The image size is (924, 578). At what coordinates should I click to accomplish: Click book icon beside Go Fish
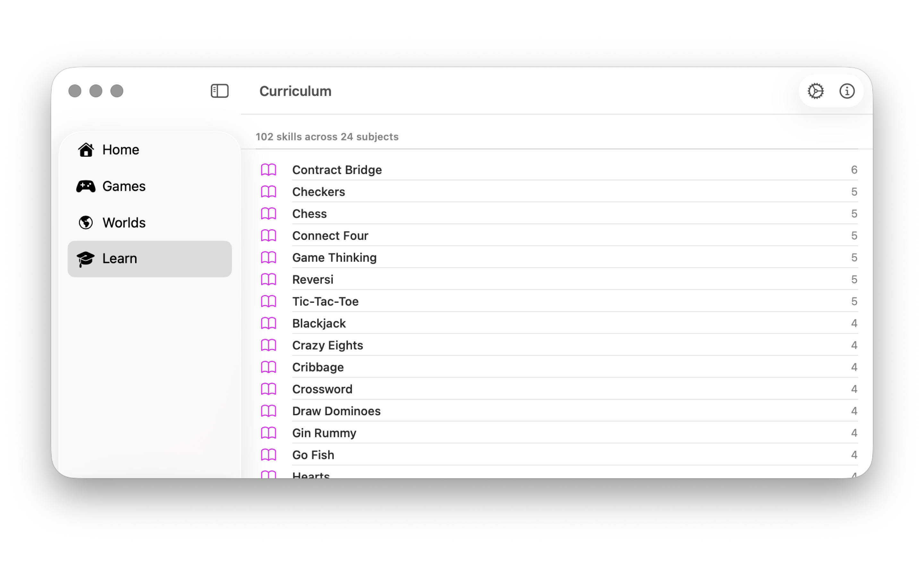click(x=269, y=455)
